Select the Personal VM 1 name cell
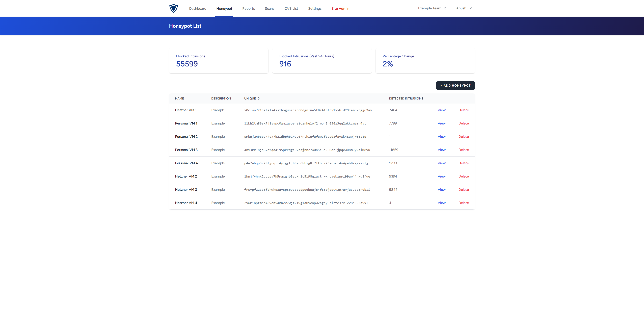This screenshot has width=644, height=322. 186,123
